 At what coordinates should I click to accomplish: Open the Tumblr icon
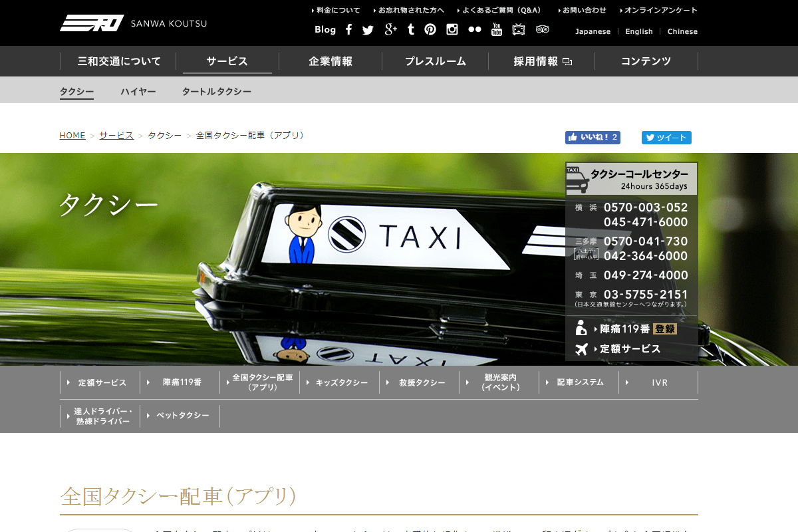tap(411, 29)
